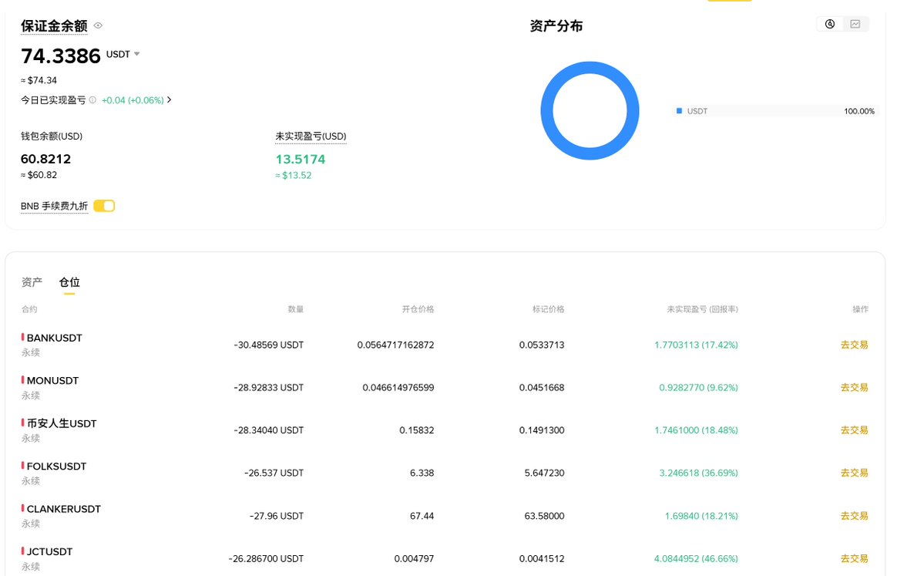Click 去交易 in the CLANKERUSDT row
The image size is (924, 576).
pos(854,516)
